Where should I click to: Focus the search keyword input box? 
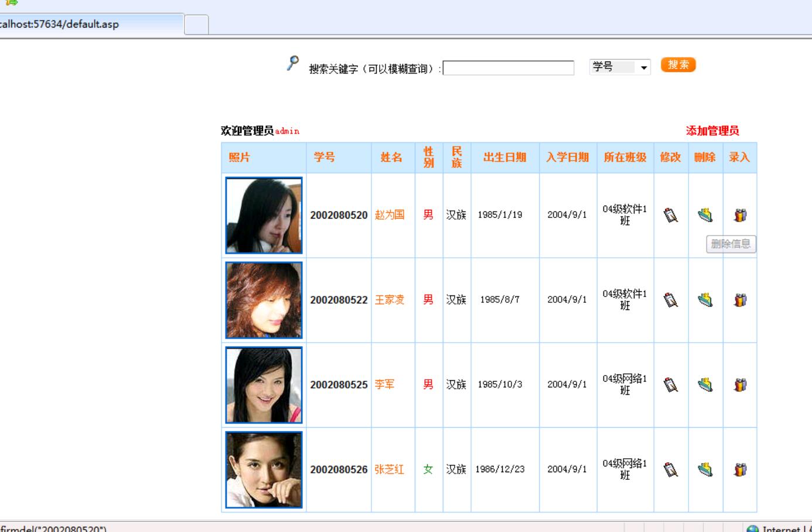click(x=509, y=68)
